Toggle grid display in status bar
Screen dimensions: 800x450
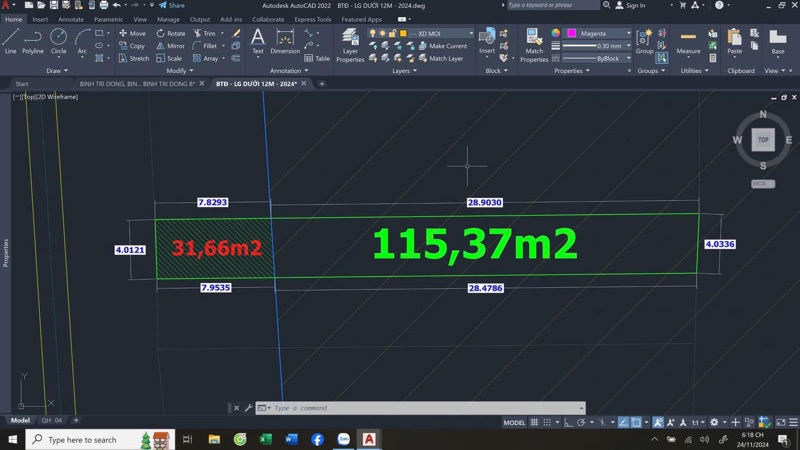pos(535,422)
